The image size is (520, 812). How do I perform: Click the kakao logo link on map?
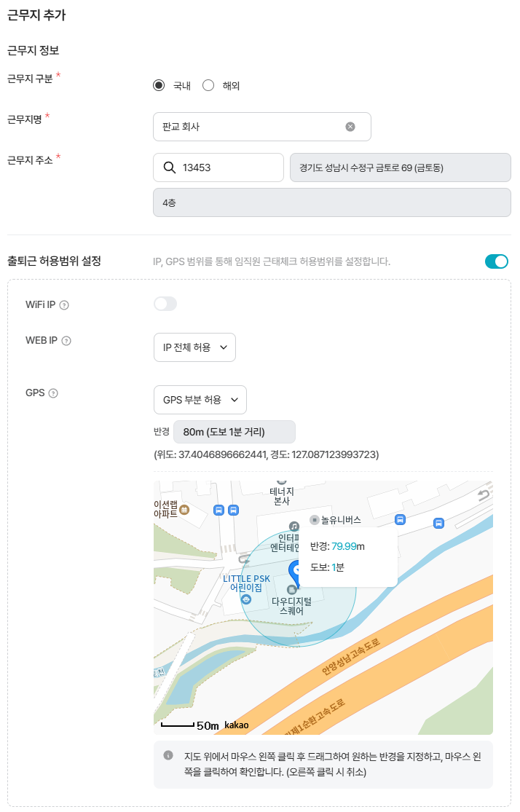[236, 725]
